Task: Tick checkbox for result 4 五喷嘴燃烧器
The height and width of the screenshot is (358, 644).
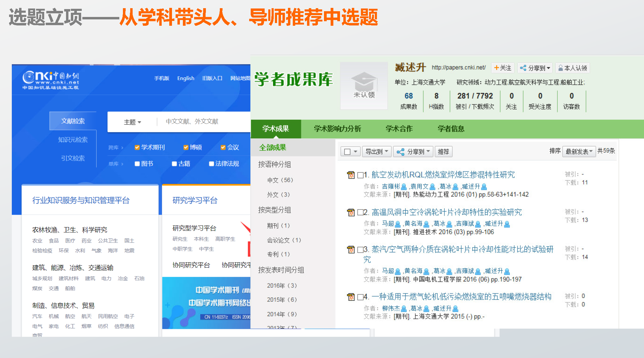Action: 360,297
